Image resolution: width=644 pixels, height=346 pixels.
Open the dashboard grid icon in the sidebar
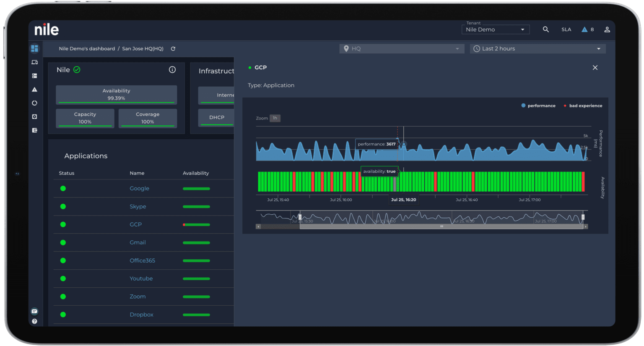point(35,49)
